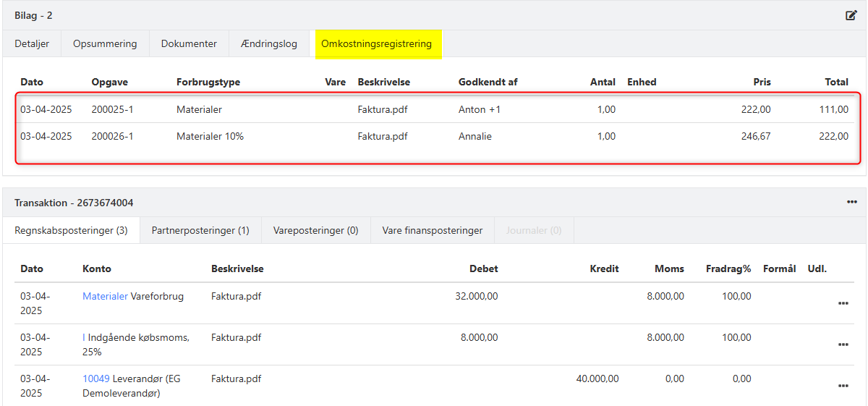Open the 10049 supplier account link

coord(96,378)
